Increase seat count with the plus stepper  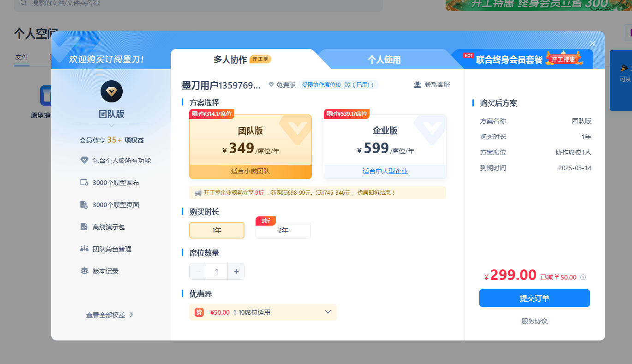[x=236, y=271]
